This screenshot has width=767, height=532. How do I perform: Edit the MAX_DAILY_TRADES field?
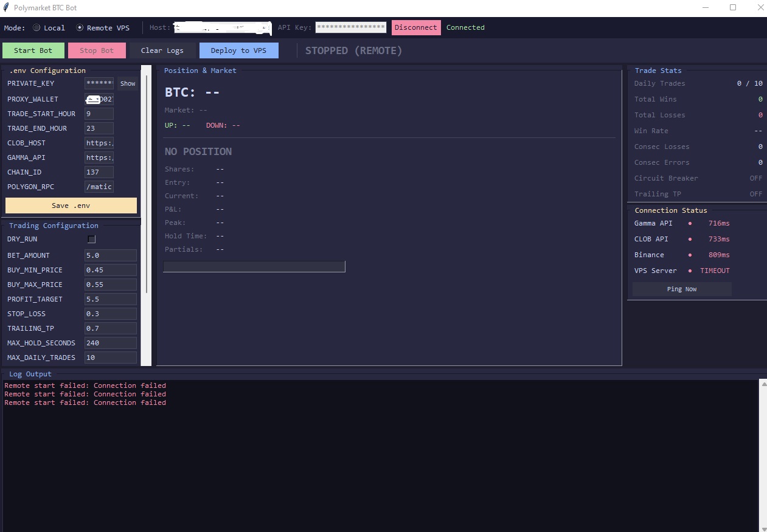pos(111,358)
